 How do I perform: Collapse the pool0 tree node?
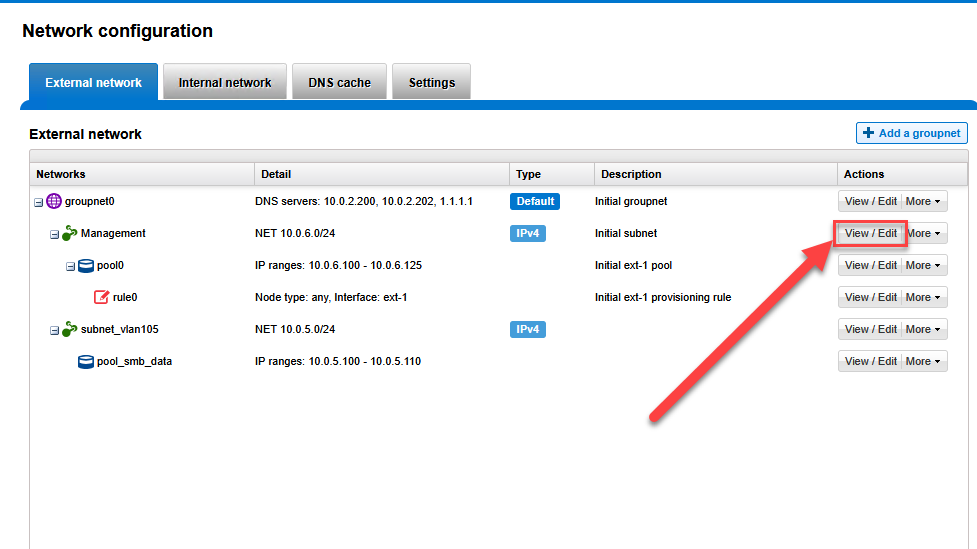click(x=70, y=267)
